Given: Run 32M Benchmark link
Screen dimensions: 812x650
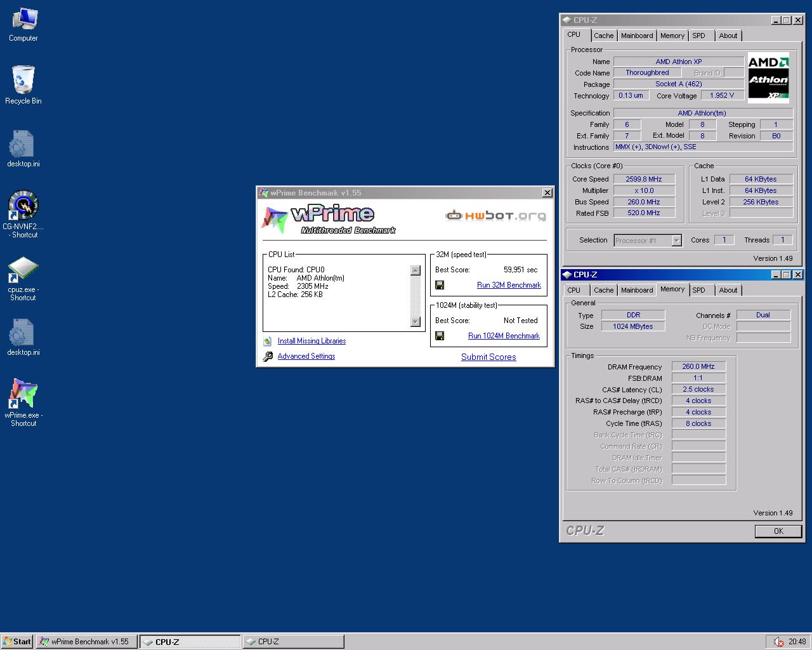Looking at the screenshot, I should tap(509, 285).
